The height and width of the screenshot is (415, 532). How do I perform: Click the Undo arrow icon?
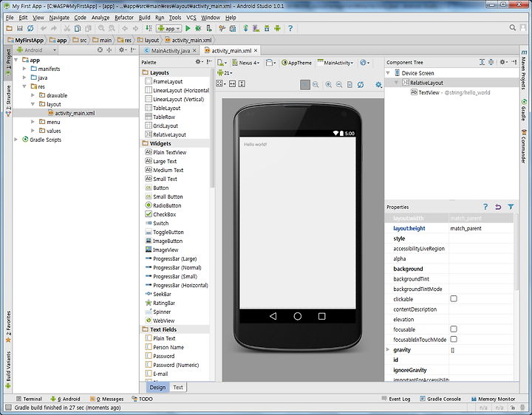pos(44,29)
